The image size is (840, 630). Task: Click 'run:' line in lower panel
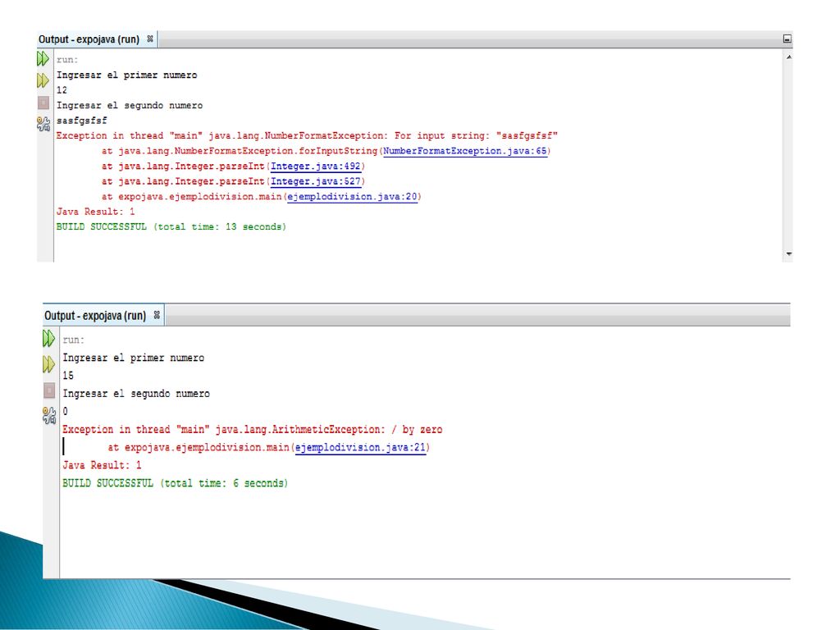73,340
